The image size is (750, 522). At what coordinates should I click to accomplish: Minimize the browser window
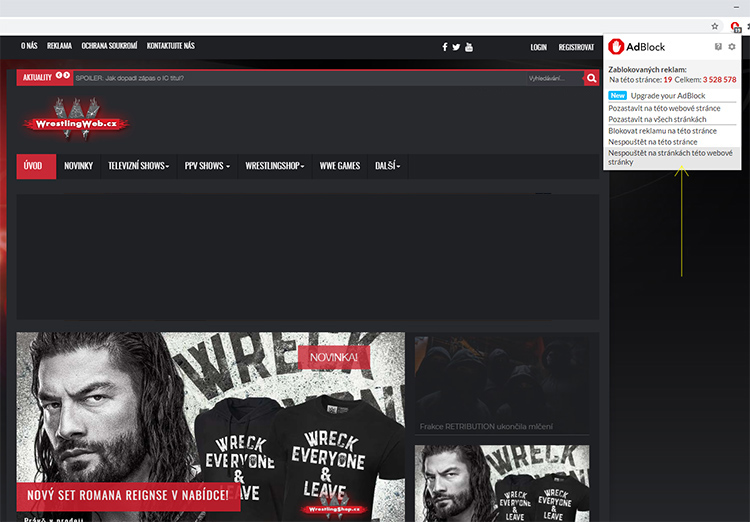[737, 7]
